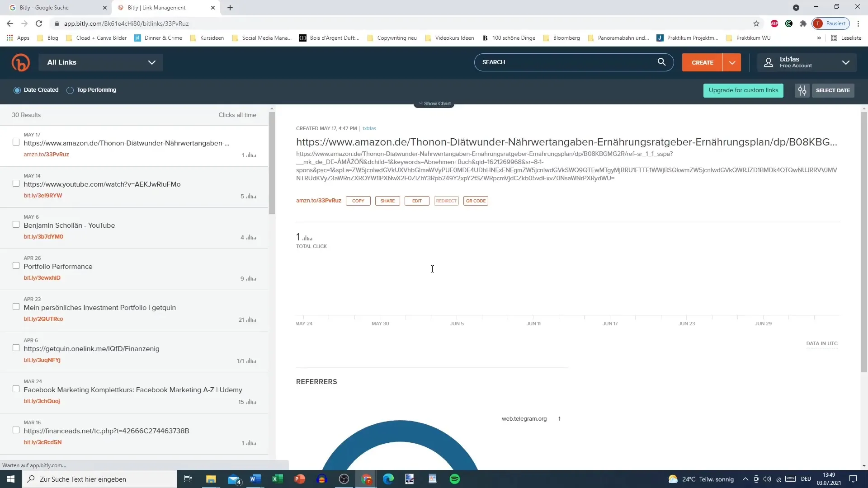This screenshot has width=868, height=488.
Task: Click the CREATE button
Action: click(x=703, y=62)
